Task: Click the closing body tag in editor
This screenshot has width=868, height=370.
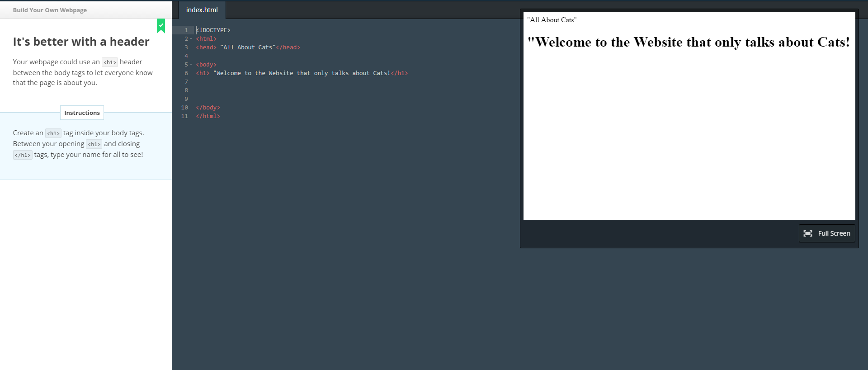Action: [x=208, y=108]
